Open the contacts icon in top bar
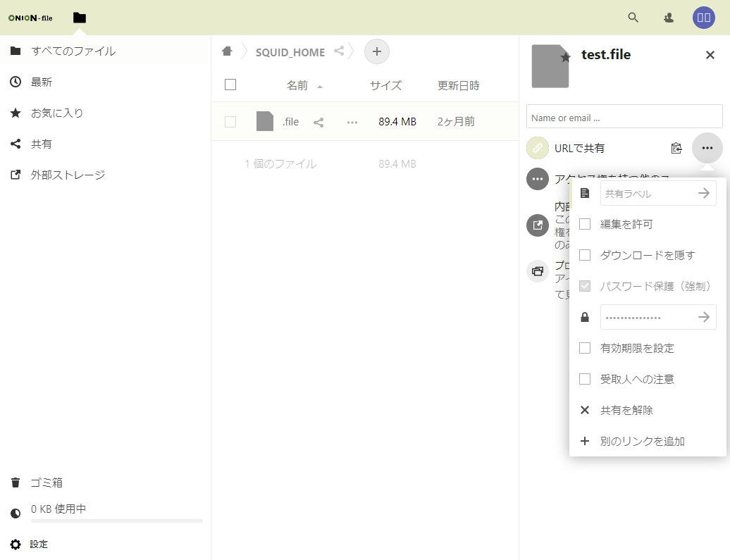 click(x=669, y=18)
